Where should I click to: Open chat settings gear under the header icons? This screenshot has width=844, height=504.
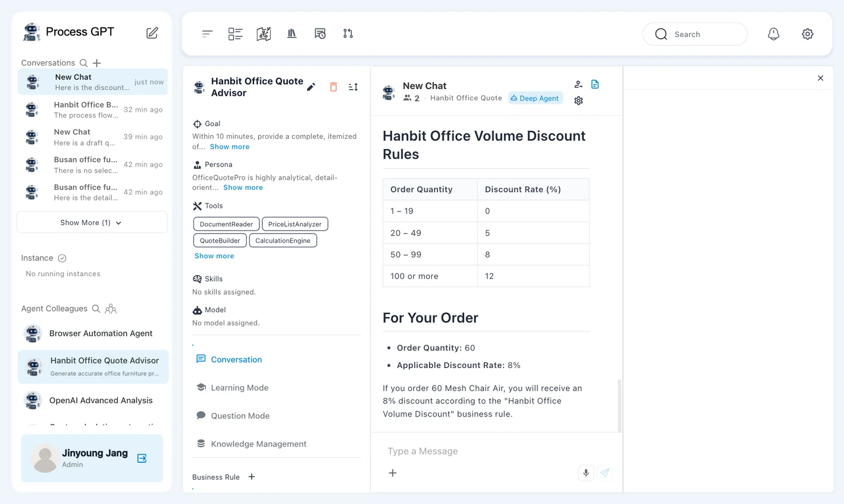(x=579, y=101)
